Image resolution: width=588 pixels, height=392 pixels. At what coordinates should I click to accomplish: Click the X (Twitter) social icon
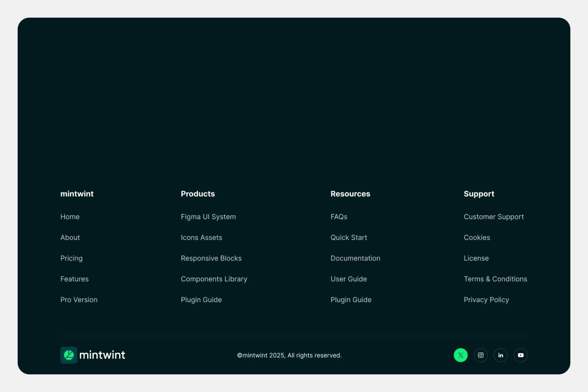click(x=461, y=355)
